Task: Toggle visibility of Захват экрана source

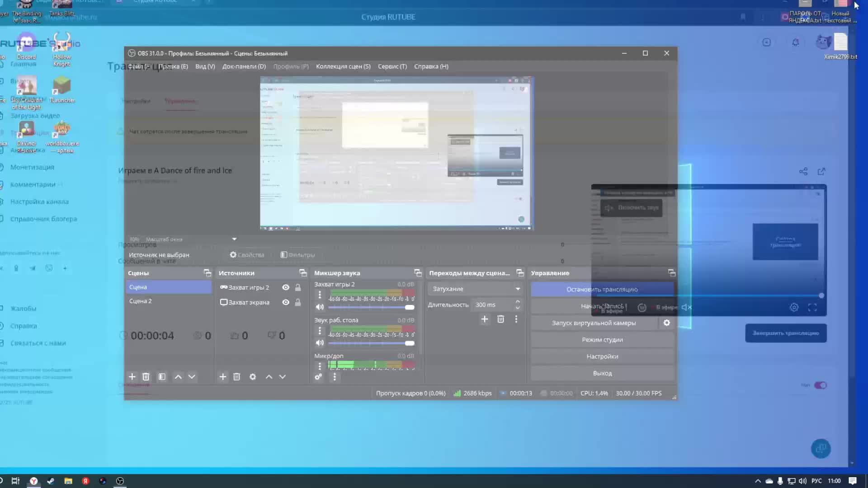Action: (x=286, y=302)
